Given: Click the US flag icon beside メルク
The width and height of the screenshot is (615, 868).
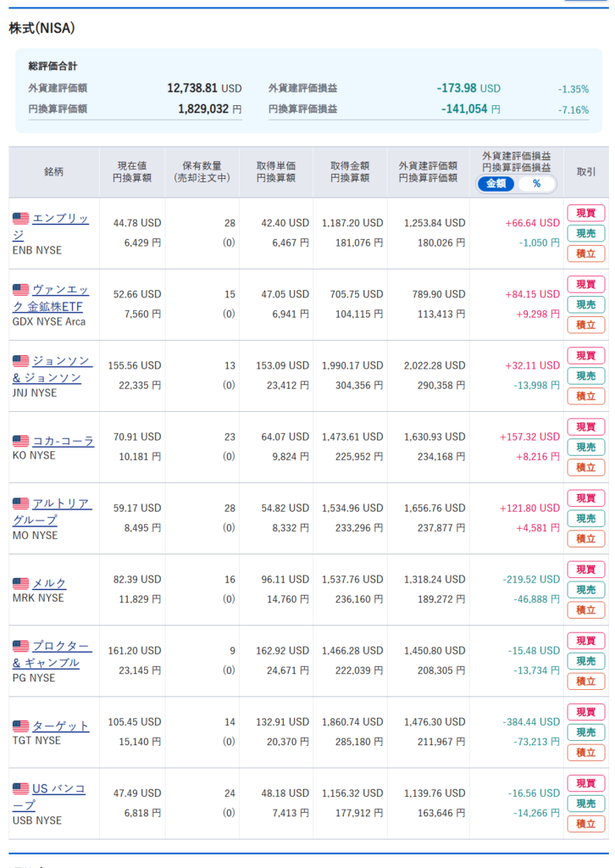Looking at the screenshot, I should (x=20, y=583).
